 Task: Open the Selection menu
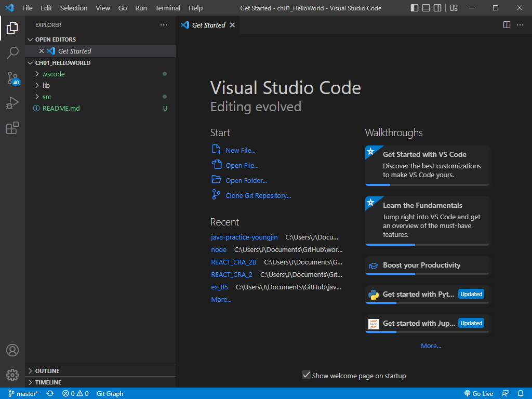(74, 8)
